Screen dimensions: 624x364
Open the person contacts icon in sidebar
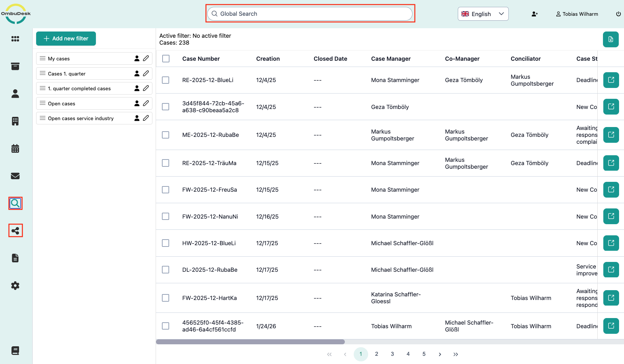point(15,94)
